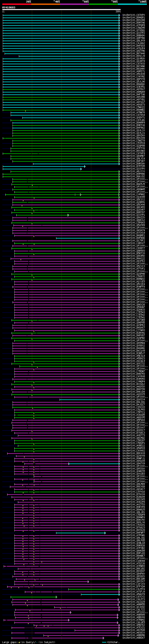Select hit label UniRef100_A2ARH1
Image resolution: width=149 pixels, height=644 pixels.
tap(133, 202)
